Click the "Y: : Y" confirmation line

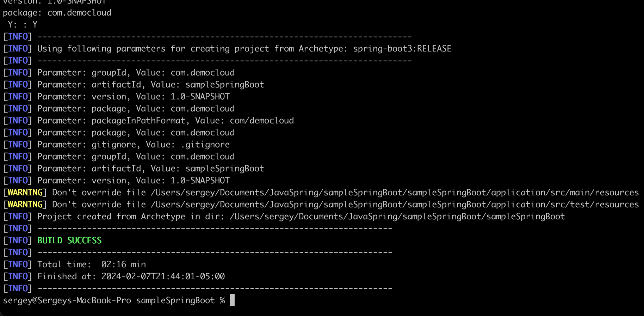pos(23,25)
